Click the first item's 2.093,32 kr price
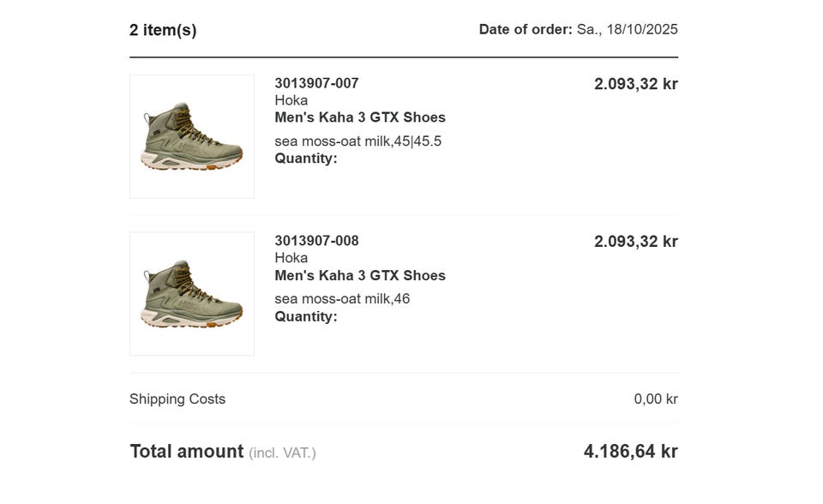The image size is (823, 504). click(635, 84)
